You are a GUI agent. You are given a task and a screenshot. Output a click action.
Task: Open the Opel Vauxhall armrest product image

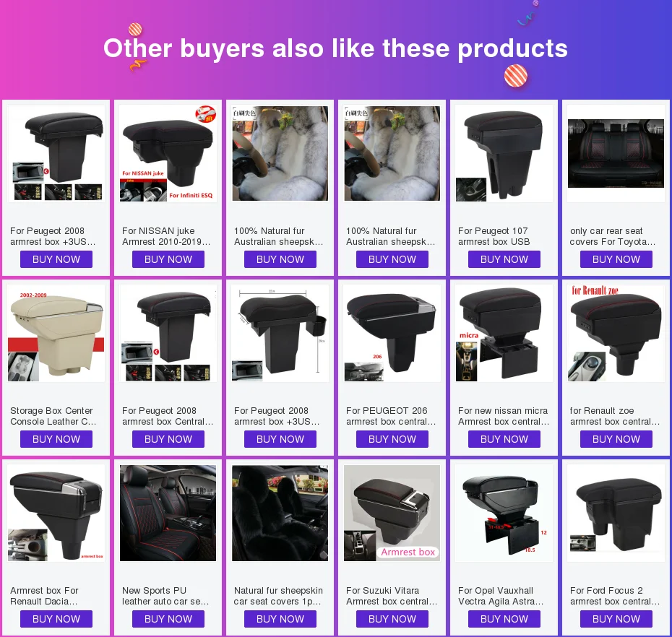pos(504,513)
